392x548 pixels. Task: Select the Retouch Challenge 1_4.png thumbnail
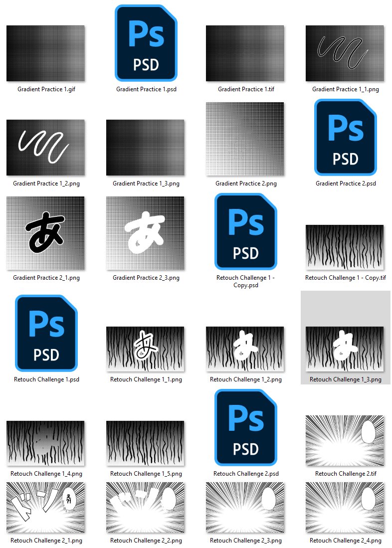(x=45, y=443)
